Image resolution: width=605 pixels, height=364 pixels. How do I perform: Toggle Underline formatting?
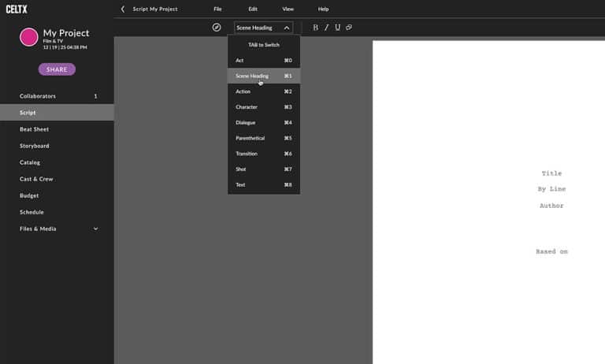pos(338,28)
